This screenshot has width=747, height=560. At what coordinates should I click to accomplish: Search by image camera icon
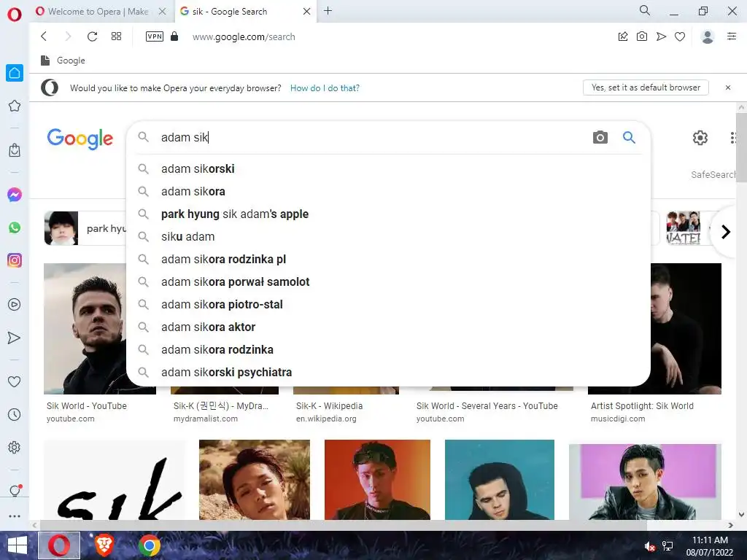pos(600,138)
